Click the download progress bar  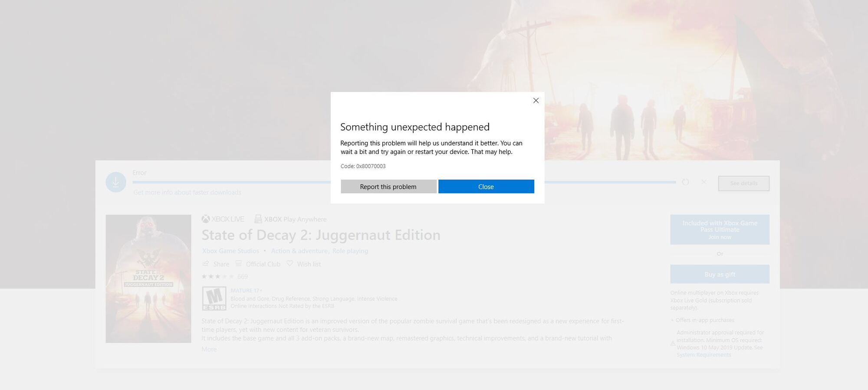(x=404, y=182)
